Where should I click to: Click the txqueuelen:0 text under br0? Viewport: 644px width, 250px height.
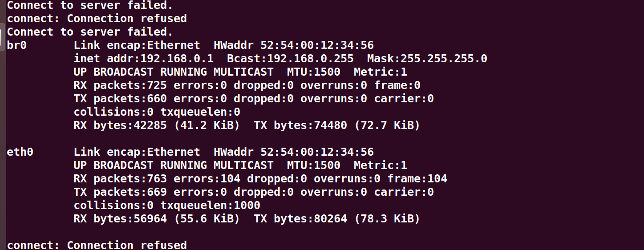(200, 112)
